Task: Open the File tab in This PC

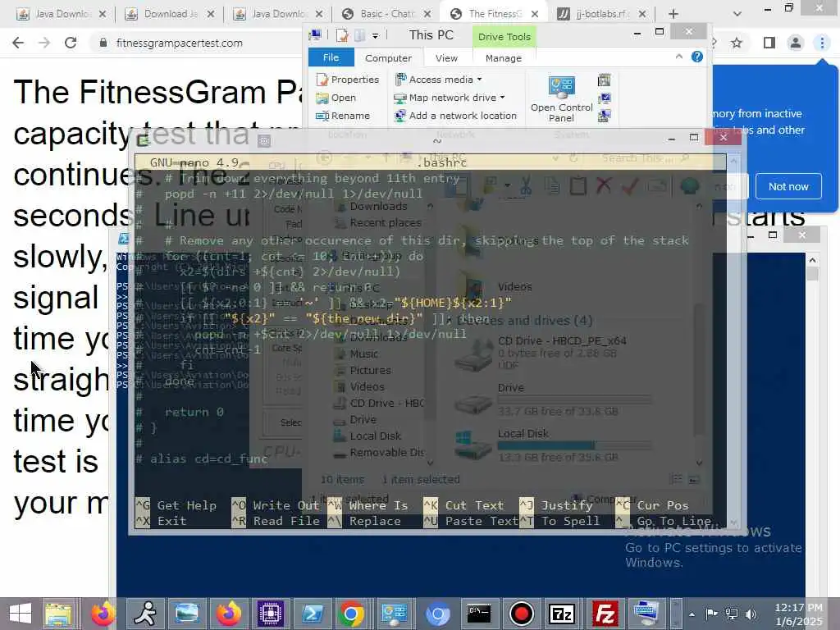Action: point(331,57)
